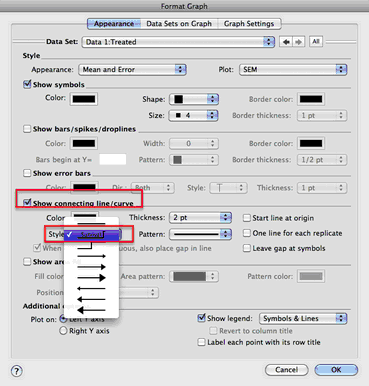This screenshot has width=369, height=386.
Task: Choose the plain straight line style in popup
Action: click(x=91, y=224)
